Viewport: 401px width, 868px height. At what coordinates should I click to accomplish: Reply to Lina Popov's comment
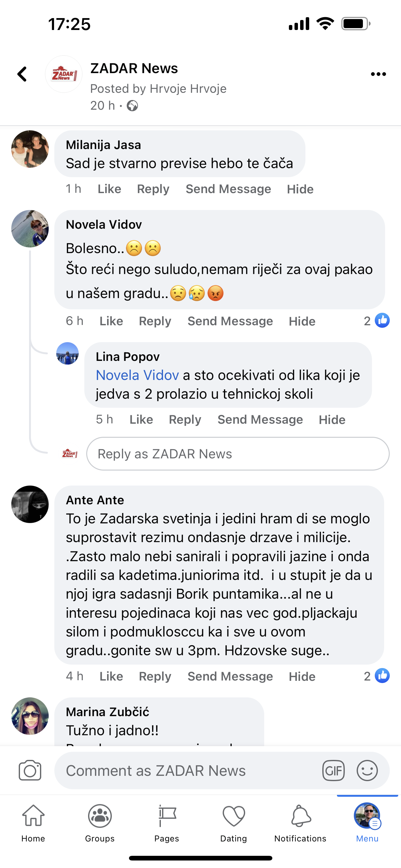(x=185, y=420)
